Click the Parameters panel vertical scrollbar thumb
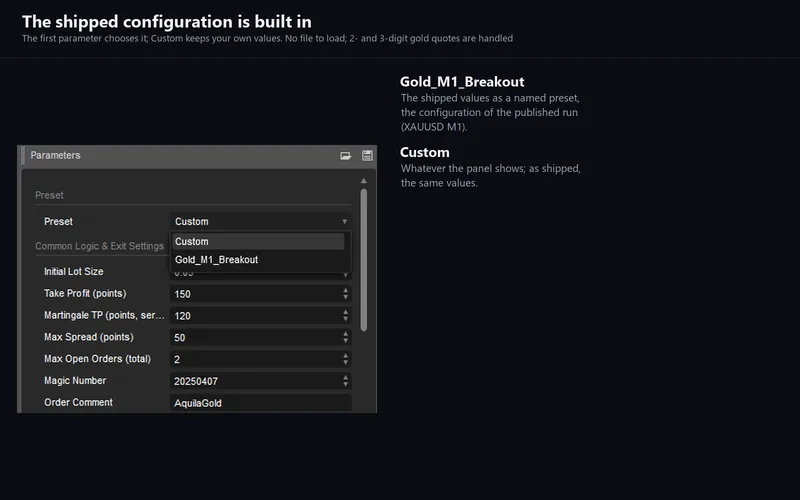Viewport: 800px width, 500px height. pyautogui.click(x=364, y=260)
